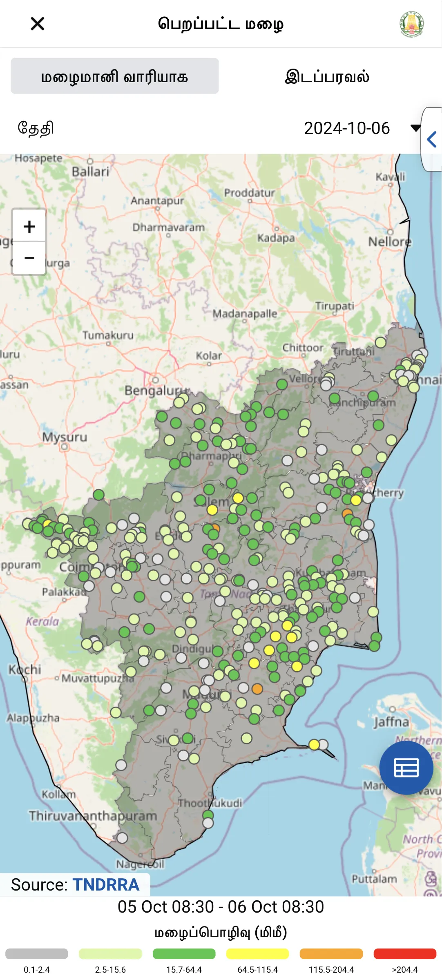Click the Mysuru label on the map

(x=65, y=437)
